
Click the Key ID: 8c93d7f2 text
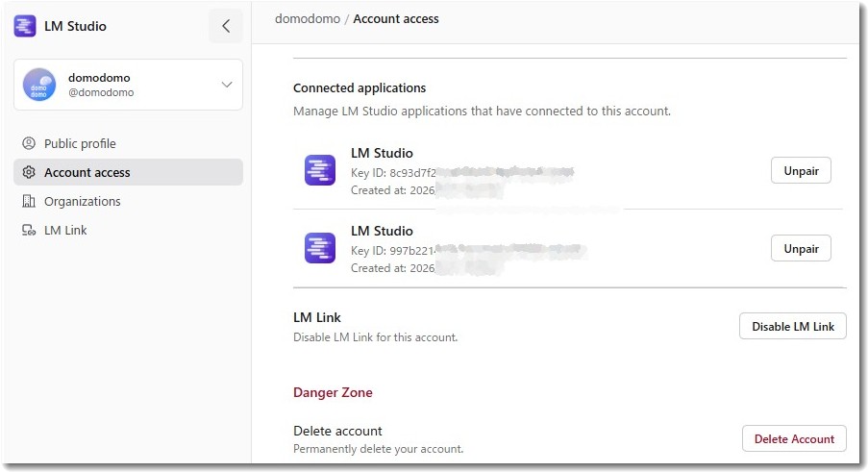tap(393, 173)
